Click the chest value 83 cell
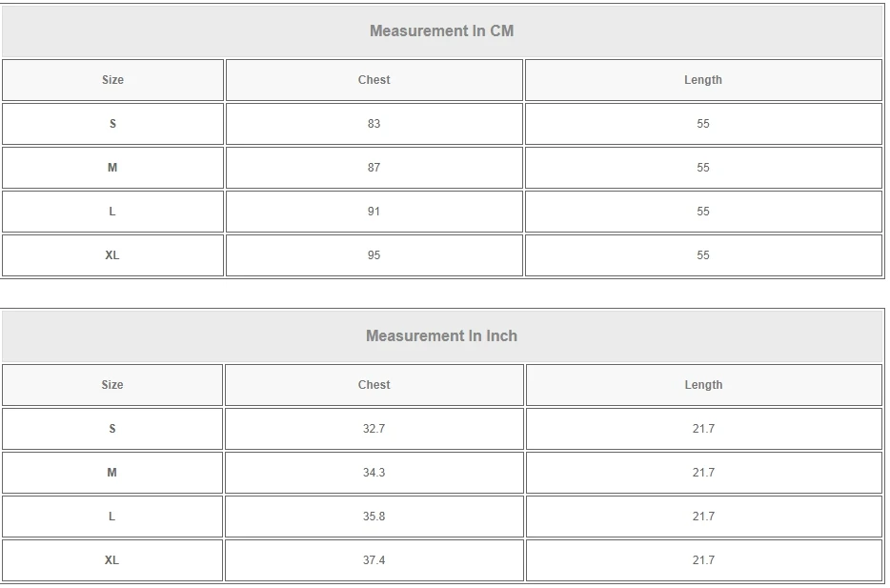Image resolution: width=890 pixels, height=588 pixels. 374,124
